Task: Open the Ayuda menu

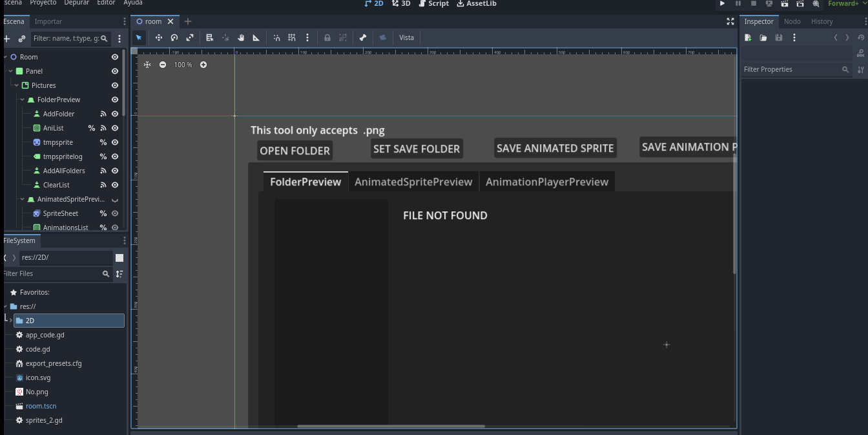Action: (x=133, y=3)
